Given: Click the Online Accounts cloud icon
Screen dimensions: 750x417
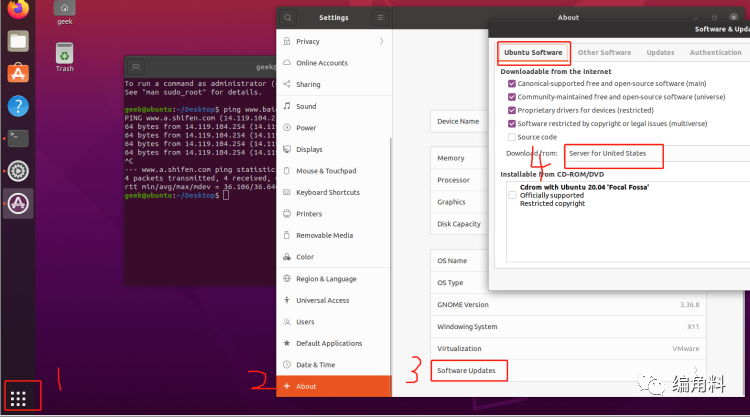Looking at the screenshot, I should point(287,63).
